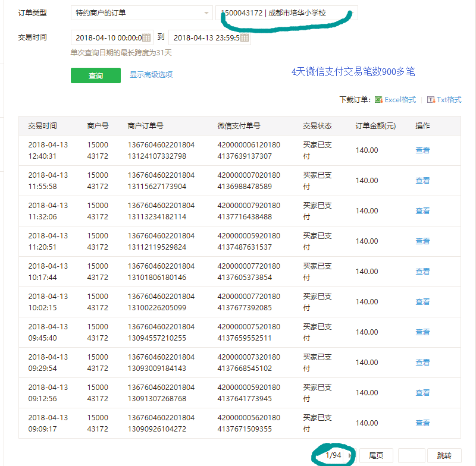Select WeChat pay number ending 4137605373854
The width and height of the screenshot is (476, 466).
tap(249, 272)
